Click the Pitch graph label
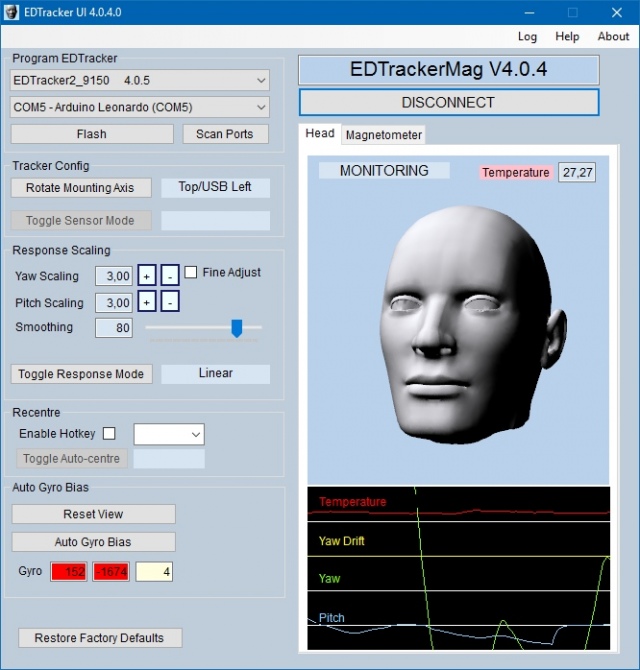The width and height of the screenshot is (640, 670). (332, 618)
